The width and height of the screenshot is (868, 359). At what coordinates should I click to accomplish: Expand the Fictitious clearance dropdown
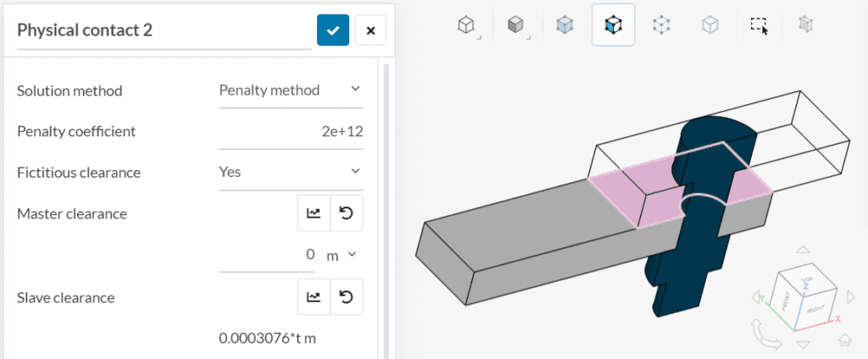[x=290, y=172]
